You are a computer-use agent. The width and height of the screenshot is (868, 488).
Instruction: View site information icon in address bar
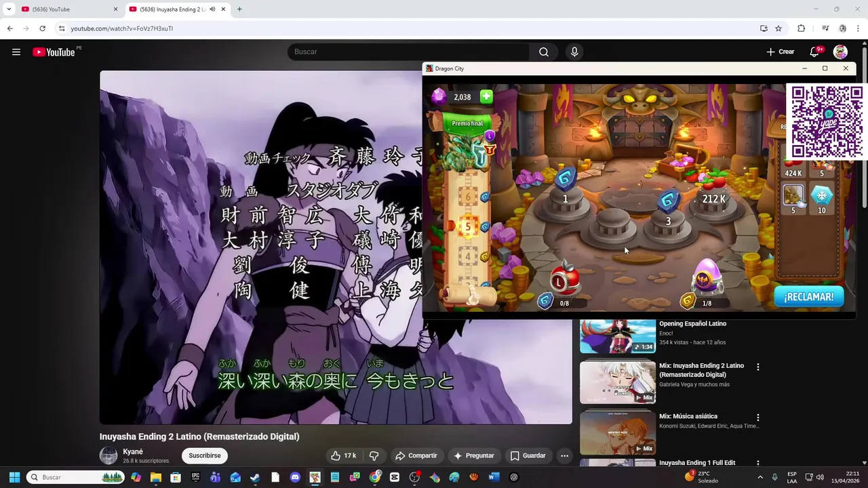click(62, 28)
